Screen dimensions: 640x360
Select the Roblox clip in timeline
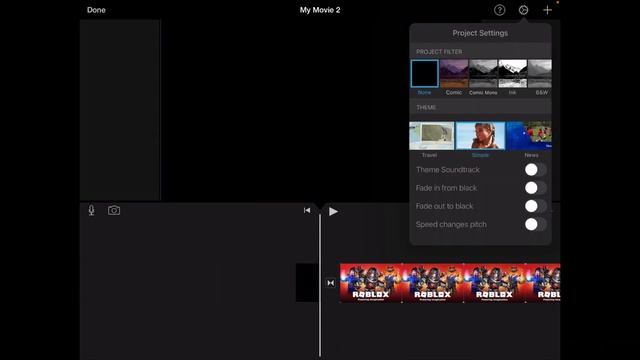coord(450,283)
